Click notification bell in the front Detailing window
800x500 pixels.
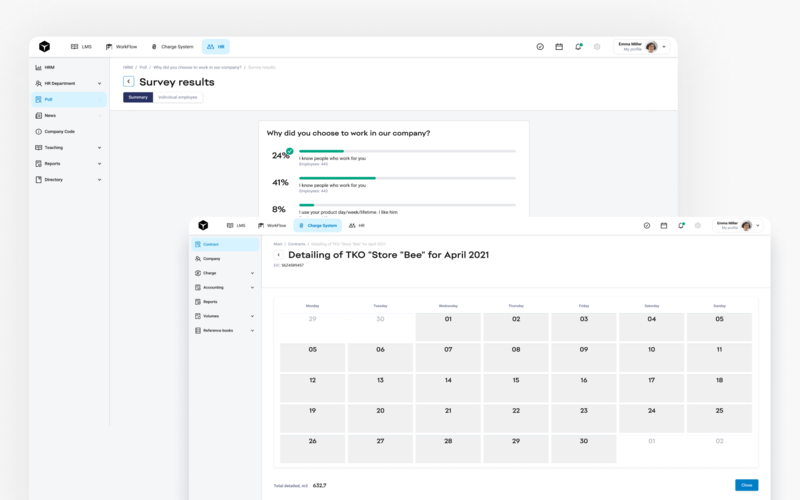pos(680,226)
